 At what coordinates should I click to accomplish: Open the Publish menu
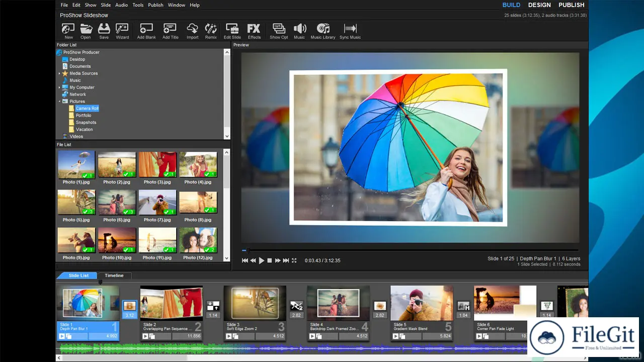[155, 5]
